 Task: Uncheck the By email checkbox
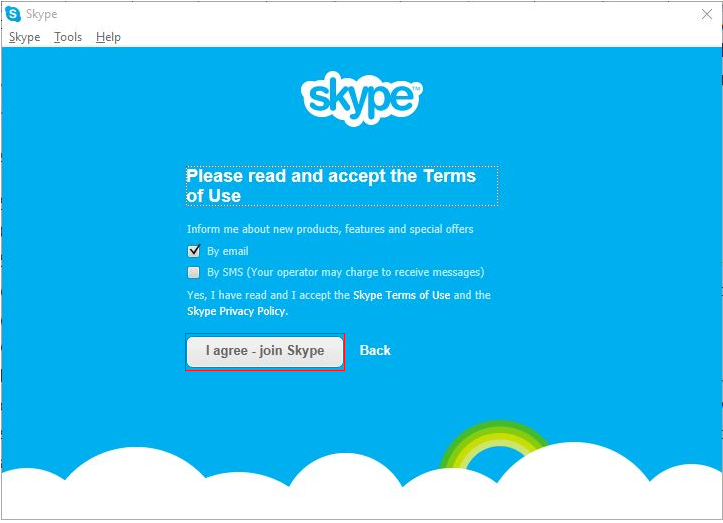pyautogui.click(x=194, y=251)
